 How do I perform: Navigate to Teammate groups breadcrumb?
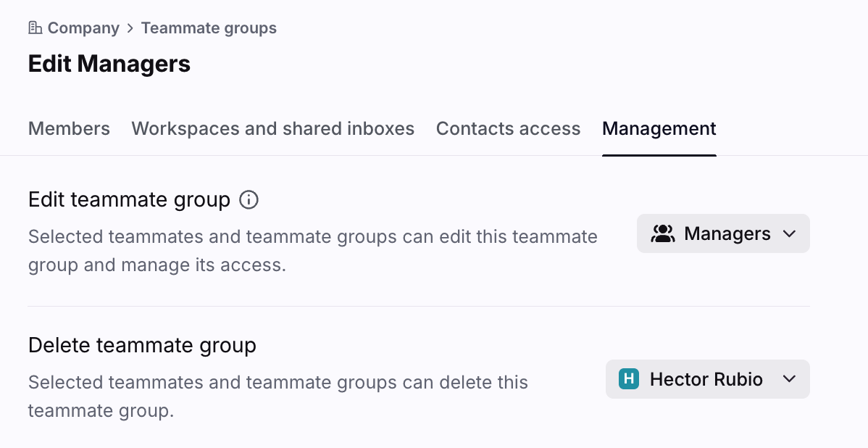pos(209,28)
